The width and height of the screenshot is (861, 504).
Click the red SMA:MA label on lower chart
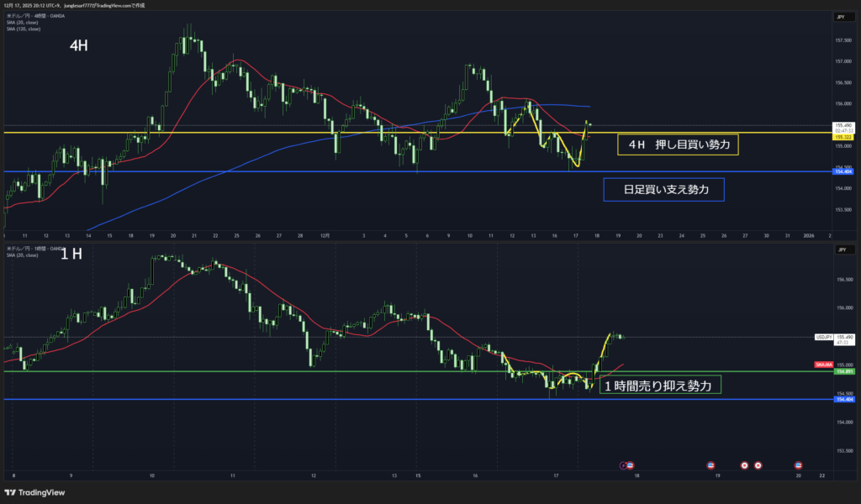pos(823,365)
